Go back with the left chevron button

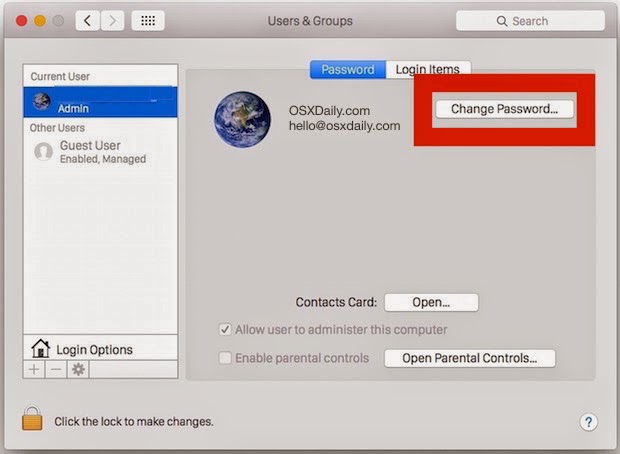[x=87, y=21]
